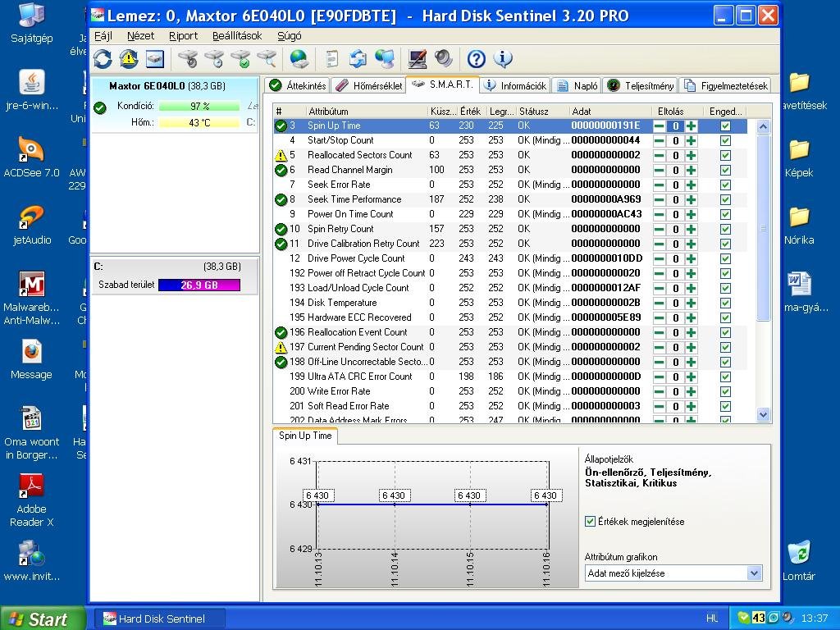840x630 pixels.
Task: Switch to the Figyelmeztetések tab
Action: (727, 85)
